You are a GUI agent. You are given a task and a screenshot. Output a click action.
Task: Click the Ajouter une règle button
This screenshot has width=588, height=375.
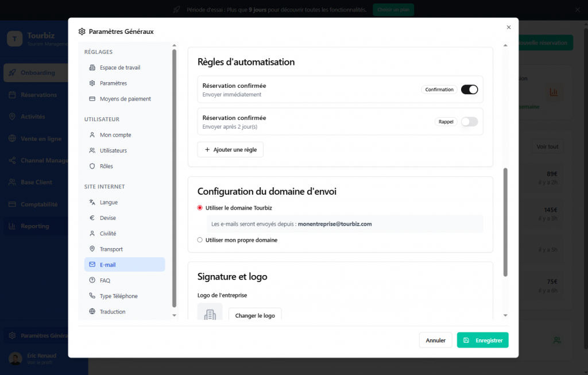pos(230,150)
